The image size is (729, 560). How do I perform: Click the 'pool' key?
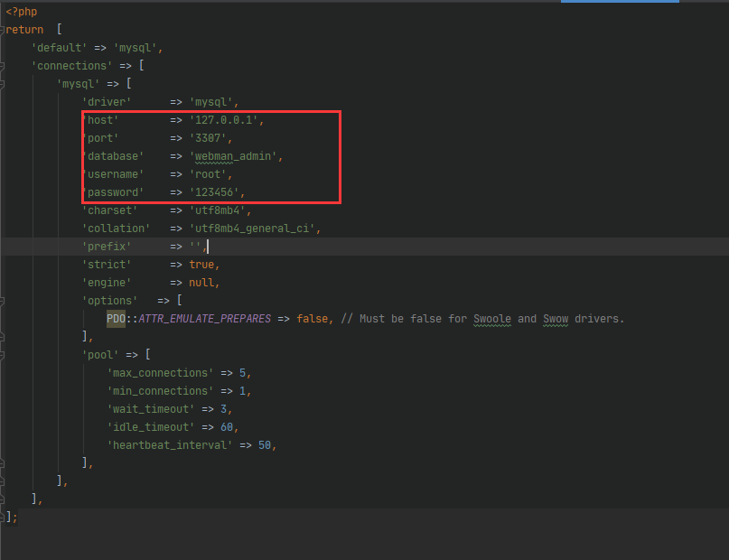coord(100,355)
